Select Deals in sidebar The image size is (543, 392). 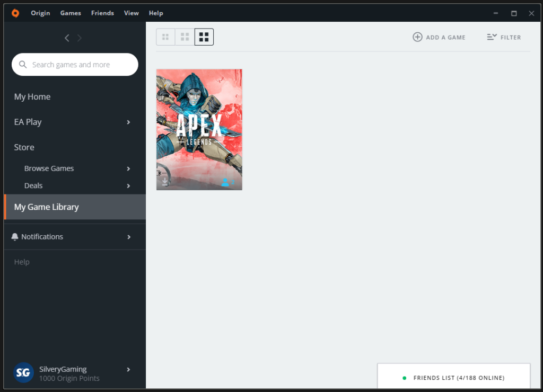click(x=33, y=186)
